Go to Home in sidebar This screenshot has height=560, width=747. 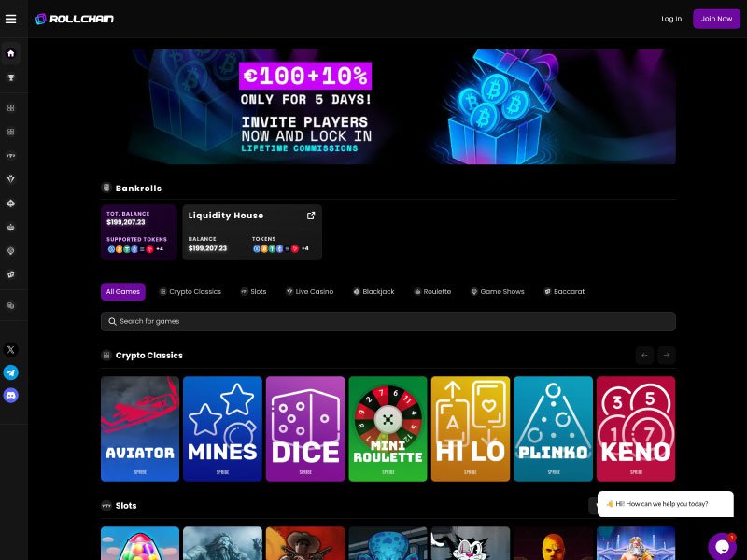(x=11, y=53)
